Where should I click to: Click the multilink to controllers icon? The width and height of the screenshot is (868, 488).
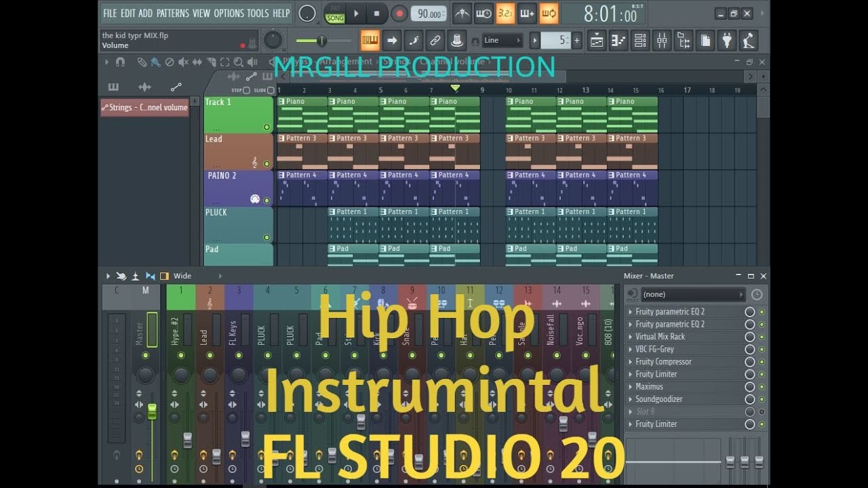click(x=435, y=41)
